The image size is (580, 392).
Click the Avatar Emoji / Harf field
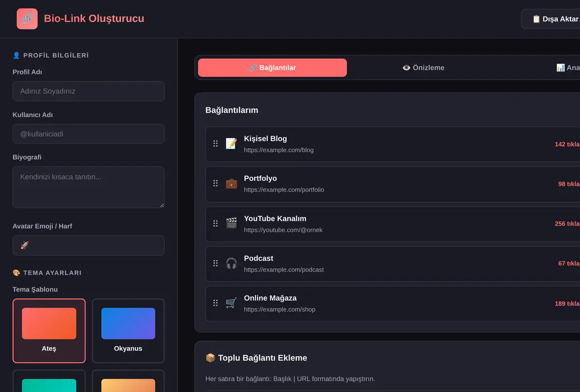(x=88, y=245)
